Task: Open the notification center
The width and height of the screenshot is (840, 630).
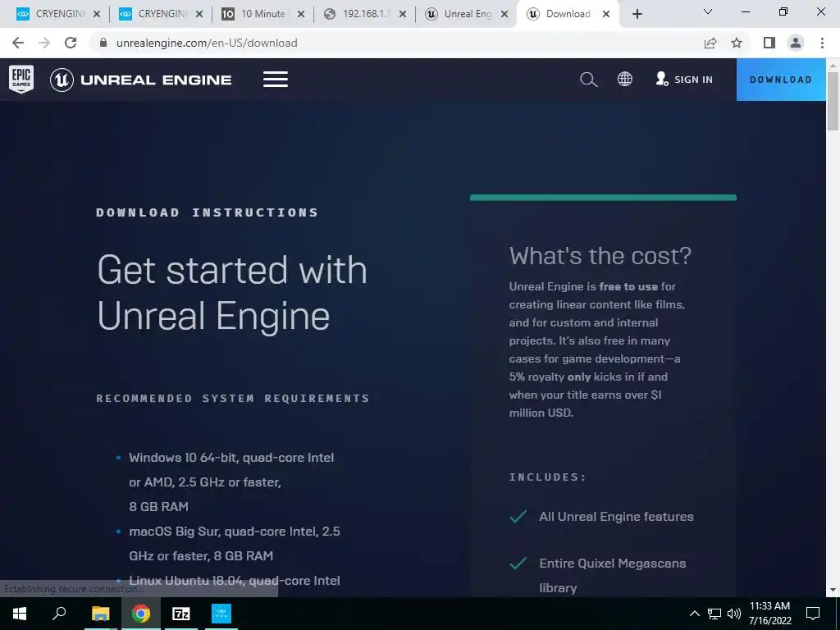Action: coord(813,614)
